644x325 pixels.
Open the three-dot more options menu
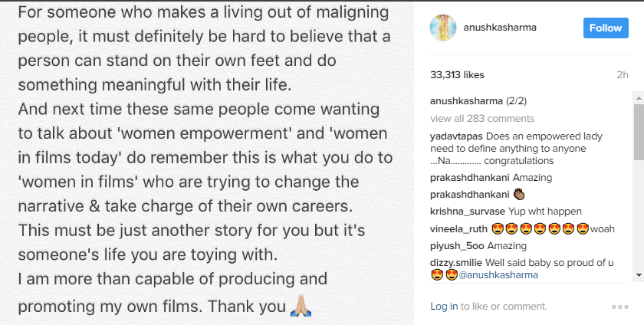tap(620, 307)
